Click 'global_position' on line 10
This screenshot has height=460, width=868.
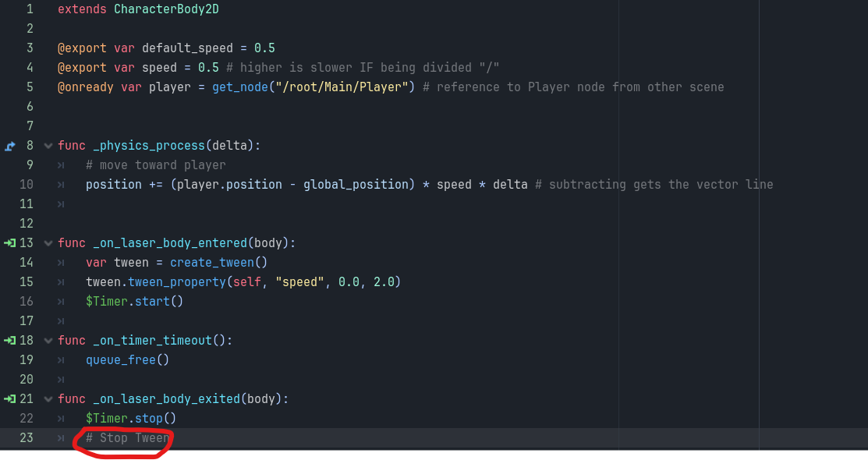(x=356, y=184)
